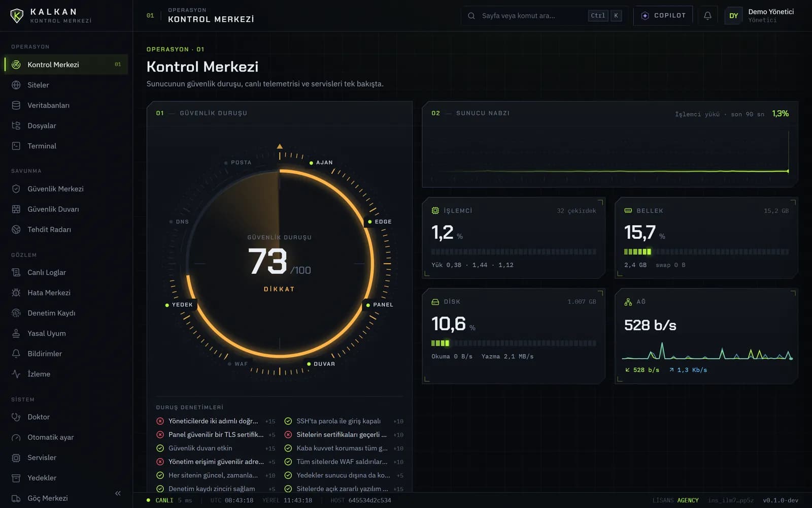Go to Göç Merkezi menu item

tap(66, 498)
